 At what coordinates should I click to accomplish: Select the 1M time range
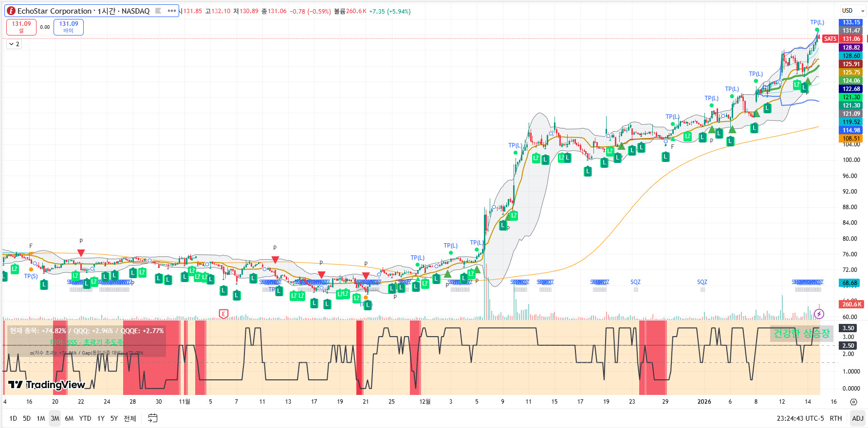pos(41,418)
